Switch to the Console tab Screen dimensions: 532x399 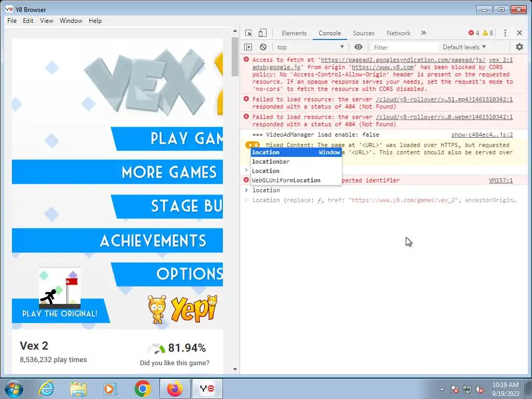pos(329,33)
